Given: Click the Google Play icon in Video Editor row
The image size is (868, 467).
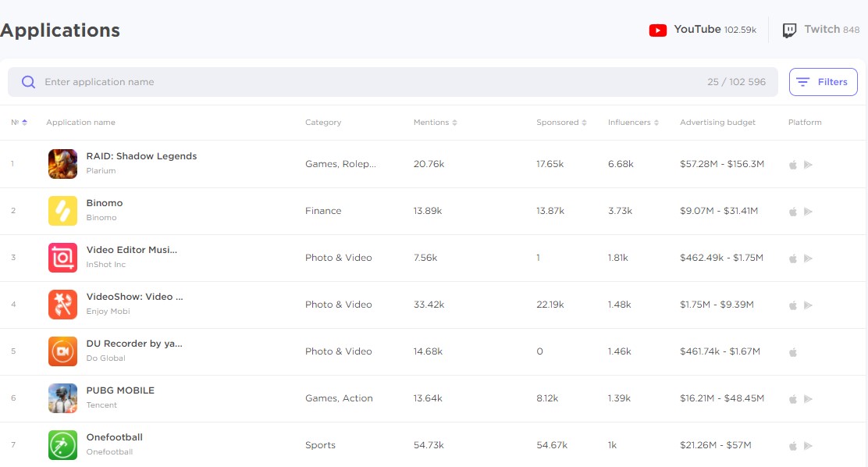Looking at the screenshot, I should (x=808, y=258).
